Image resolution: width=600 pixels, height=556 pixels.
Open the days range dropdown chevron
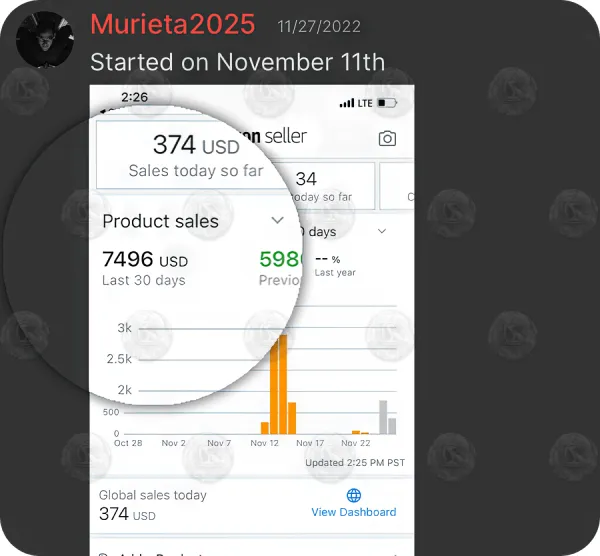click(x=382, y=231)
